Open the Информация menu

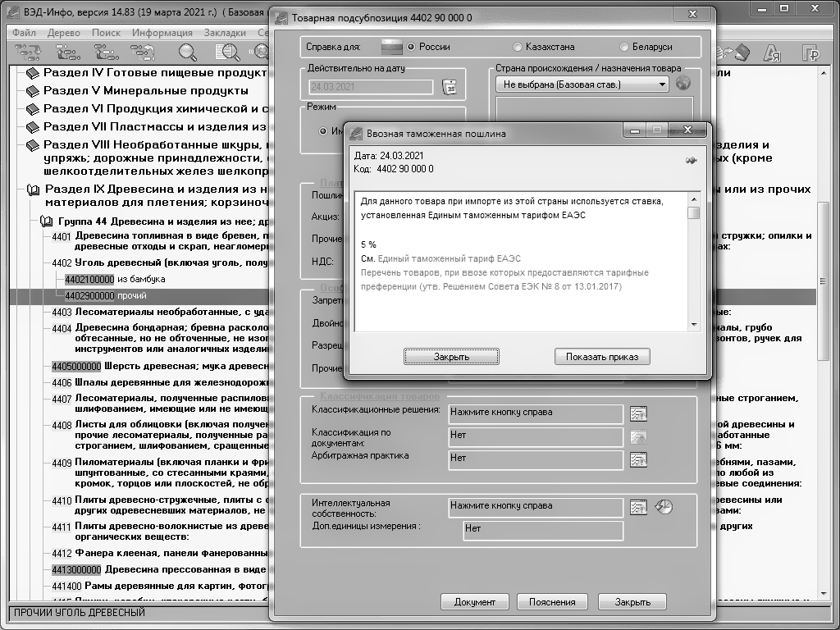coord(162,33)
